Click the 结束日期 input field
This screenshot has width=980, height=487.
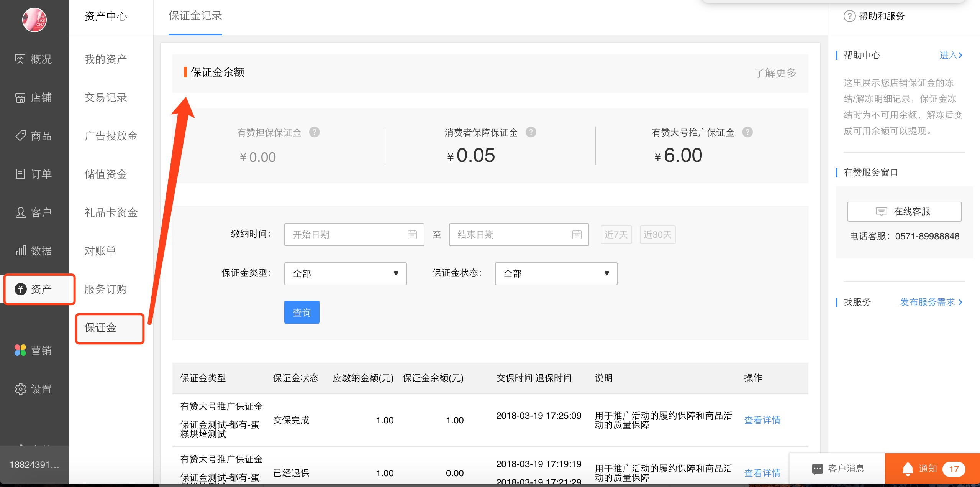[519, 235]
